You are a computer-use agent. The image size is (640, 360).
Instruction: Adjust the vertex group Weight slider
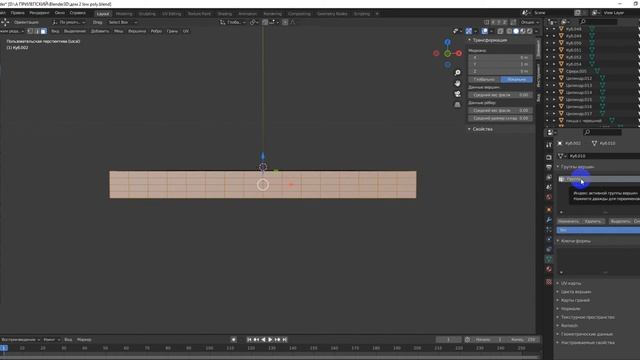point(598,230)
